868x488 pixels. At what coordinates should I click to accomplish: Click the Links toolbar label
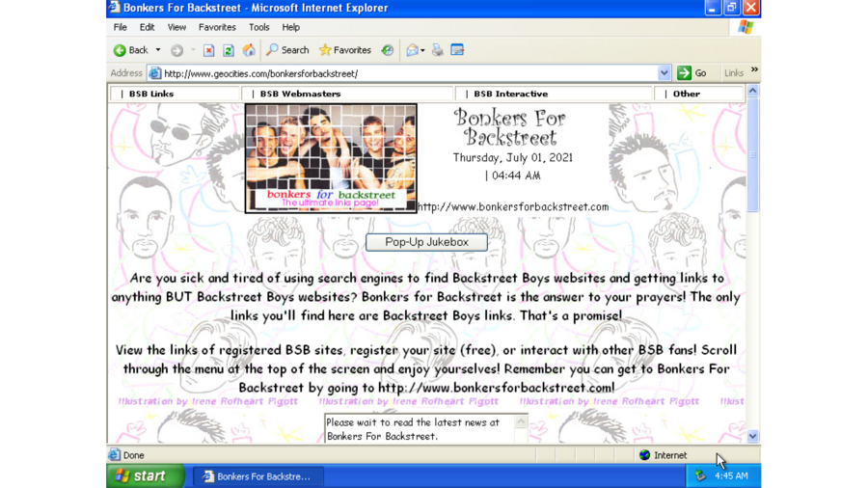tap(734, 73)
